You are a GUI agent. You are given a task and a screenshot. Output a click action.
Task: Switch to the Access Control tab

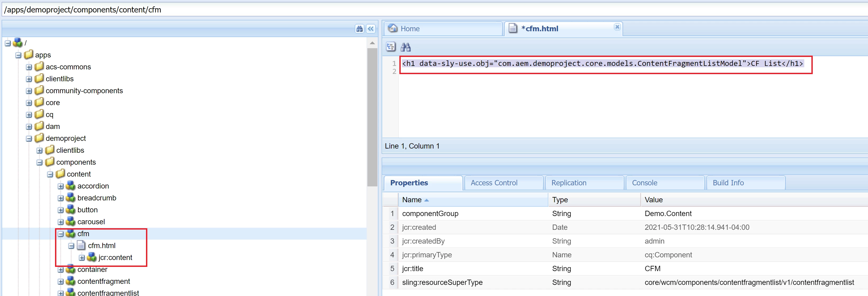point(494,183)
